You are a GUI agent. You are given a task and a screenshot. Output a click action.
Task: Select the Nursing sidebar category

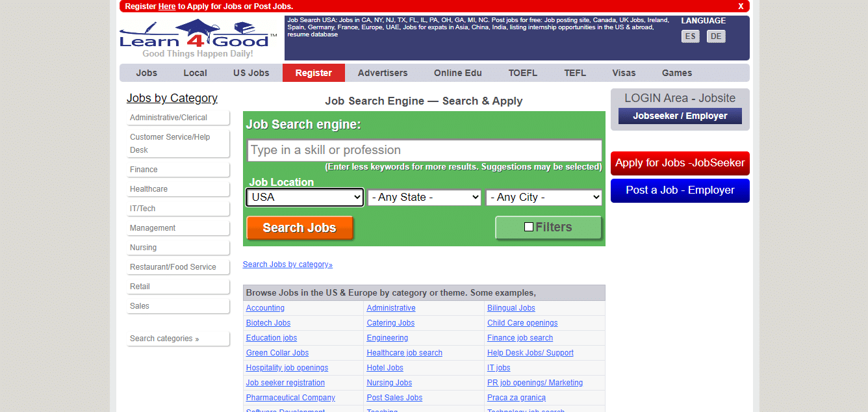tap(179, 248)
